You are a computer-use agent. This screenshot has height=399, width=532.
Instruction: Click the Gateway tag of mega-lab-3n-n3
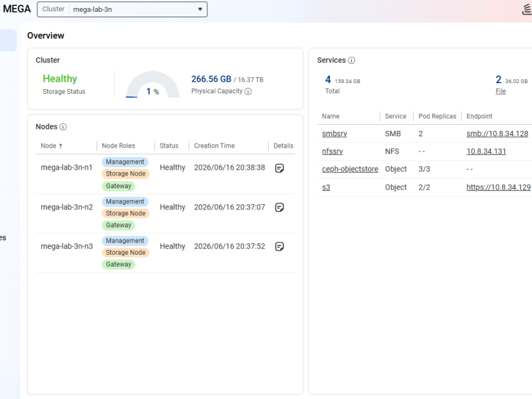[x=118, y=264]
